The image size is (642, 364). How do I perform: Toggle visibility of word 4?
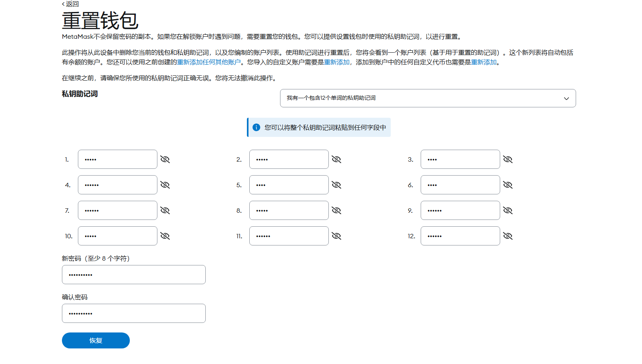(x=165, y=185)
